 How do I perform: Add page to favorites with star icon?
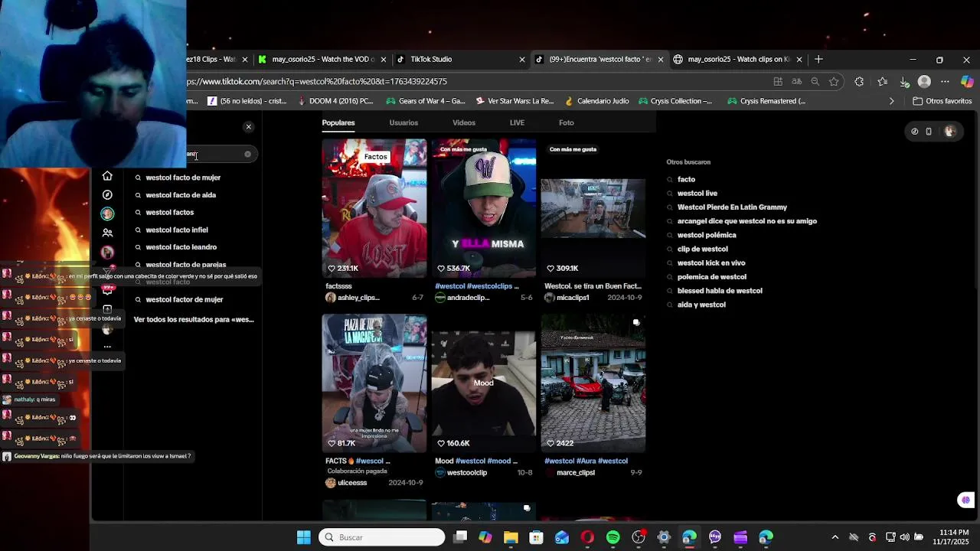click(x=834, y=82)
